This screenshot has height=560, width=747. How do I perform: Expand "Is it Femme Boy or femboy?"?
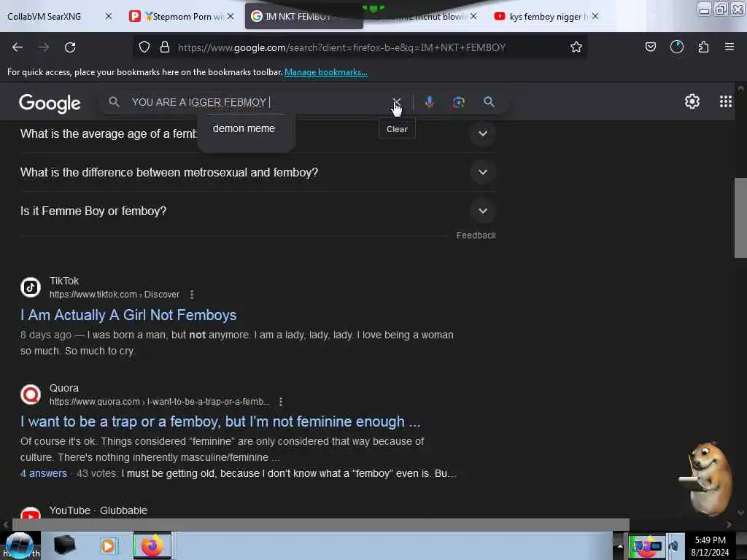tap(483, 211)
